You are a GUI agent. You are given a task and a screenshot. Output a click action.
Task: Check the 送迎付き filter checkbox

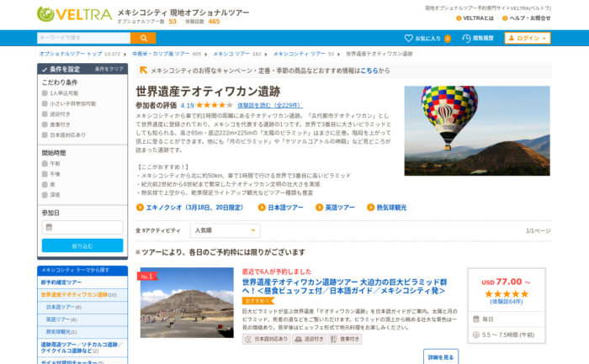pyautogui.click(x=45, y=113)
